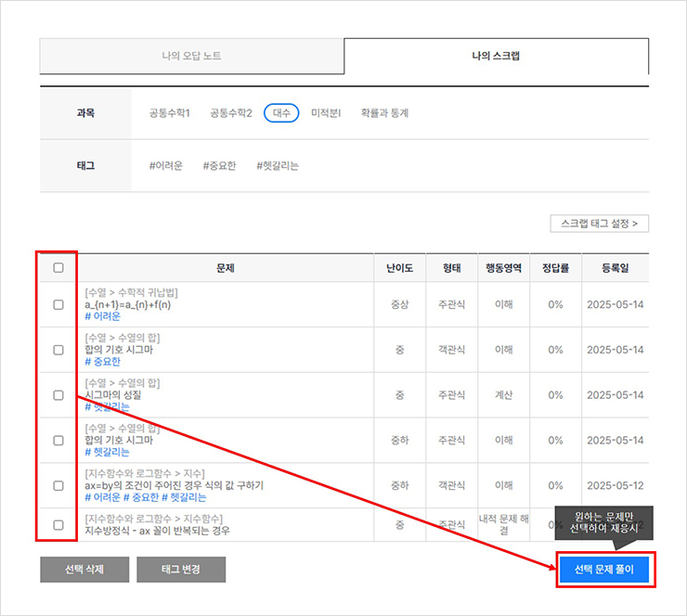This screenshot has height=616, width=687.
Task: Open problem a_{n+1}=a_{n}+f(n)
Action: pos(127,304)
